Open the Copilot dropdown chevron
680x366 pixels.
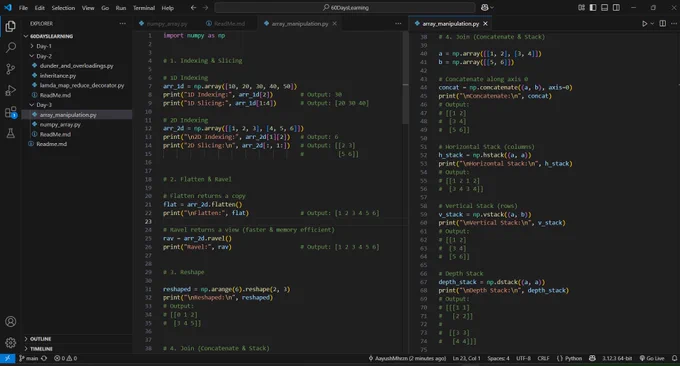point(492,7)
